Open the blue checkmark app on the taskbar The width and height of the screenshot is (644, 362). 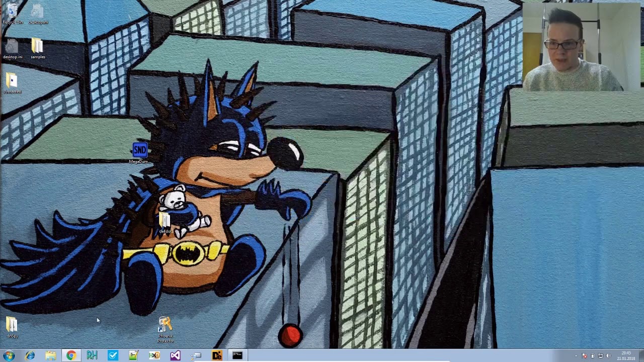coord(113,355)
